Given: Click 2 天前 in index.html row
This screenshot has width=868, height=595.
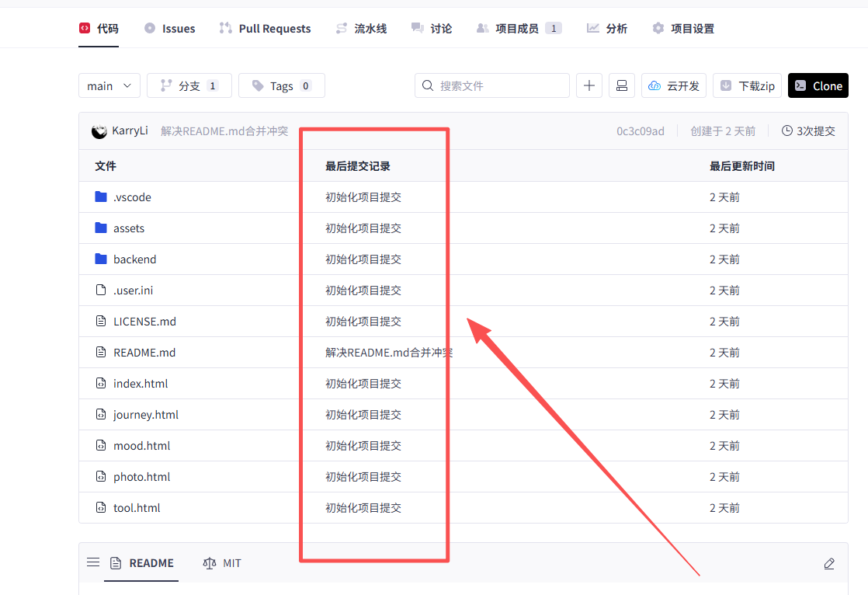Looking at the screenshot, I should [x=724, y=384].
